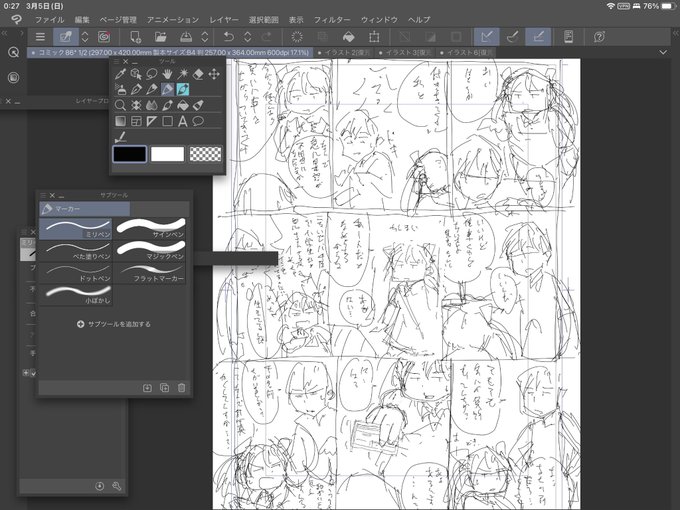The width and height of the screenshot is (680, 510).
Task: Open the アニメーション menu
Action: pos(173,20)
